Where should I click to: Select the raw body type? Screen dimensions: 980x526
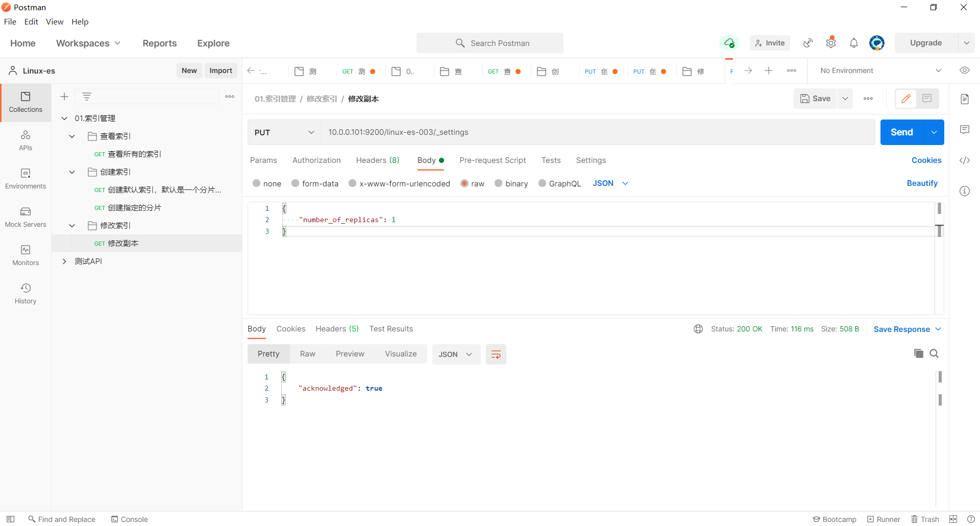[x=473, y=183]
